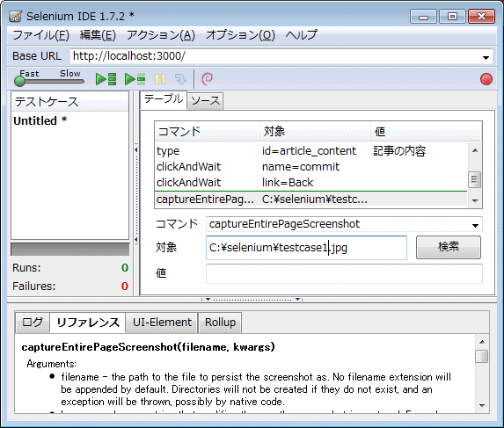Click the 対象 column header
This screenshot has width=504, height=428.
[315, 131]
